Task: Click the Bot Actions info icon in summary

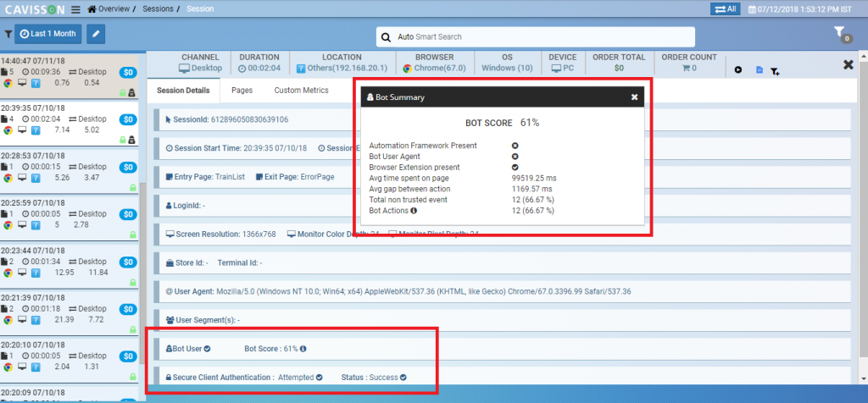Action: (414, 210)
